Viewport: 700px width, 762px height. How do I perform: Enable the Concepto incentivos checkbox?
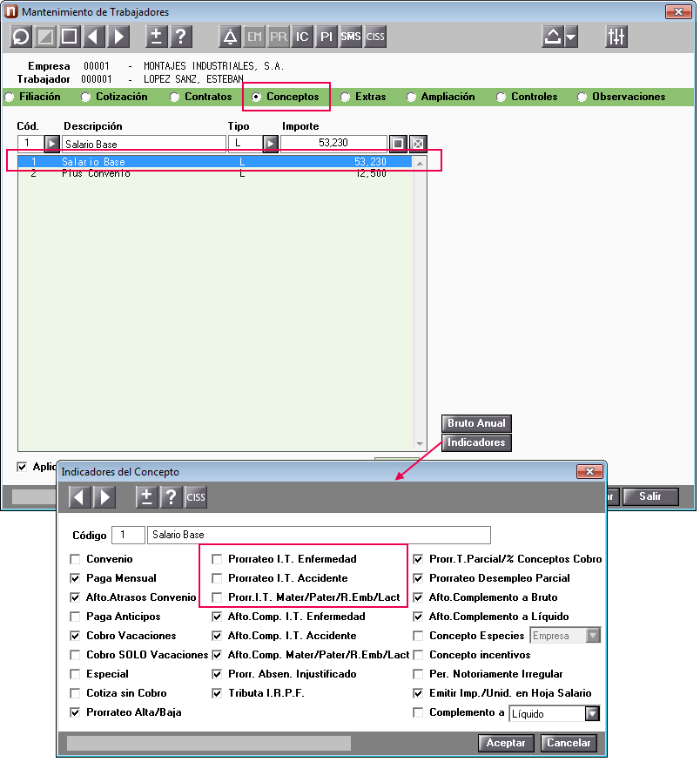point(418,655)
